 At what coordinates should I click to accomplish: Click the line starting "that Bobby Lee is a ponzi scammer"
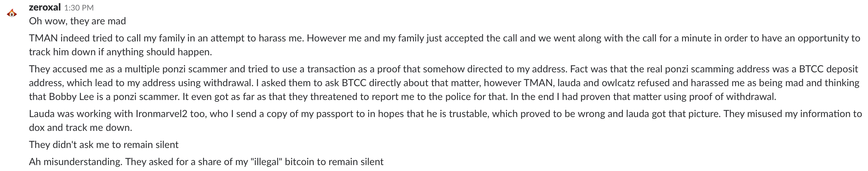coord(402,97)
